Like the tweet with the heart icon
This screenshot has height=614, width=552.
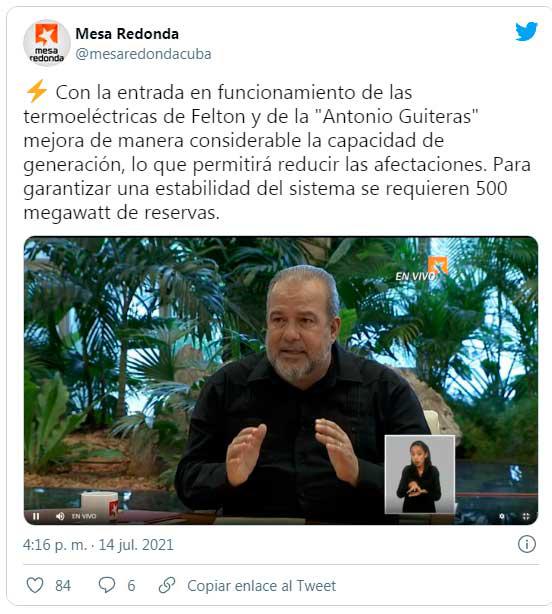[34, 585]
